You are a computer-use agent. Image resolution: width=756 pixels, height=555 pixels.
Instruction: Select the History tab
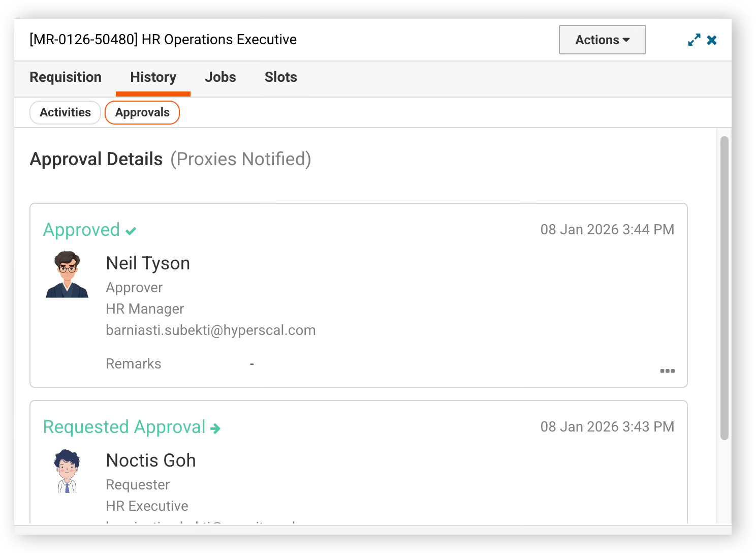click(x=153, y=77)
